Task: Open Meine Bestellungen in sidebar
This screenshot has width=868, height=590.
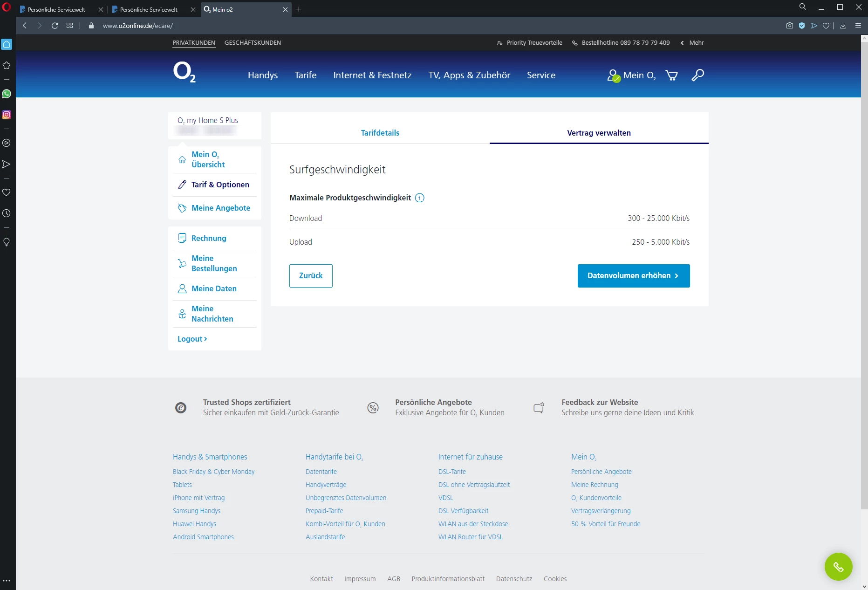Action: (215, 263)
